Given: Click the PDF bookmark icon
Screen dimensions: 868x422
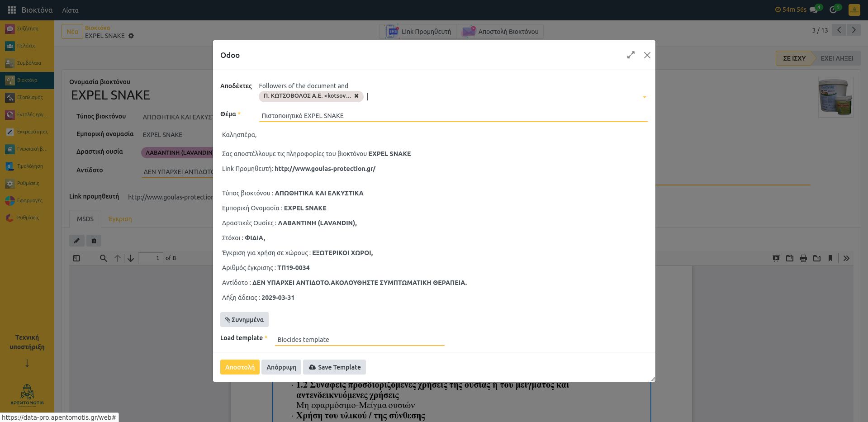Looking at the screenshot, I should click(830, 258).
